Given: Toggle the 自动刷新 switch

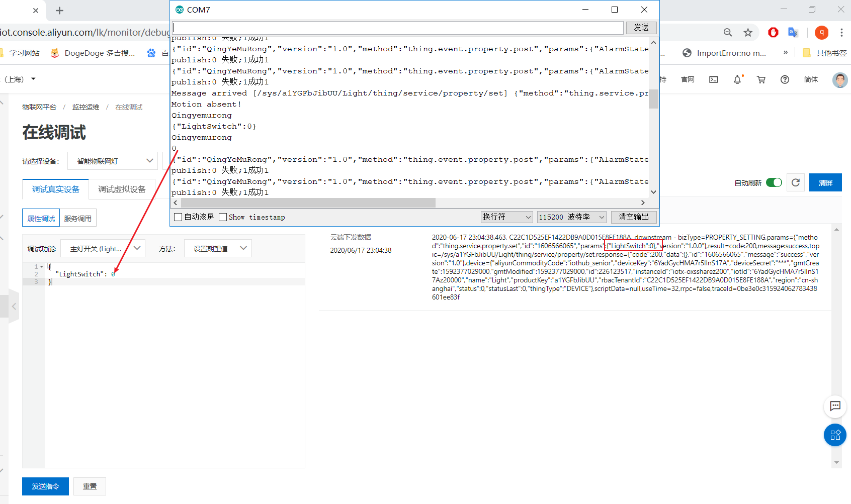Looking at the screenshot, I should click(774, 182).
